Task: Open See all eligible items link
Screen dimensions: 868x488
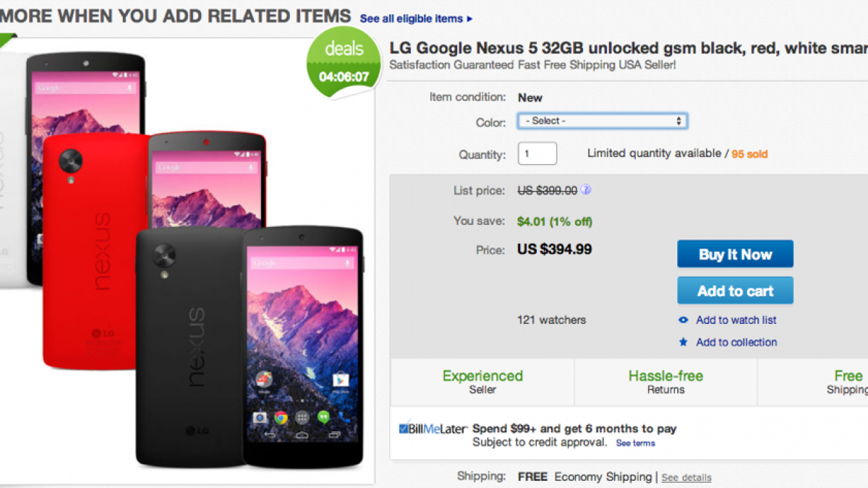Action: pyautogui.click(x=411, y=19)
